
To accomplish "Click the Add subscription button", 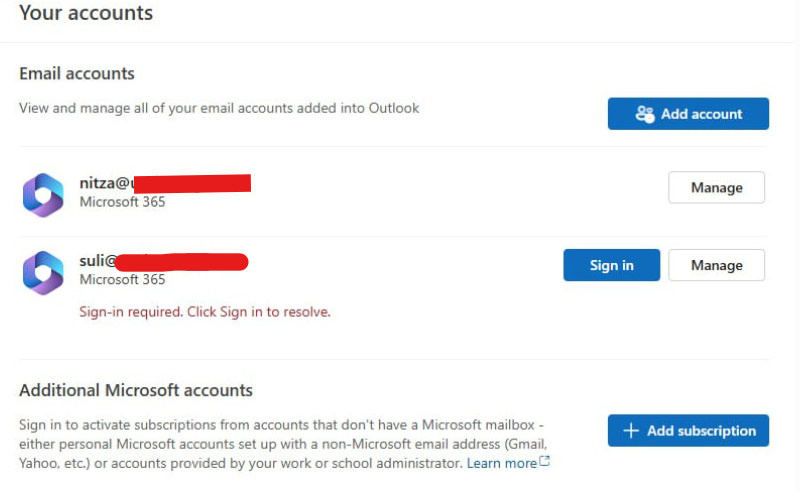I will [x=688, y=430].
